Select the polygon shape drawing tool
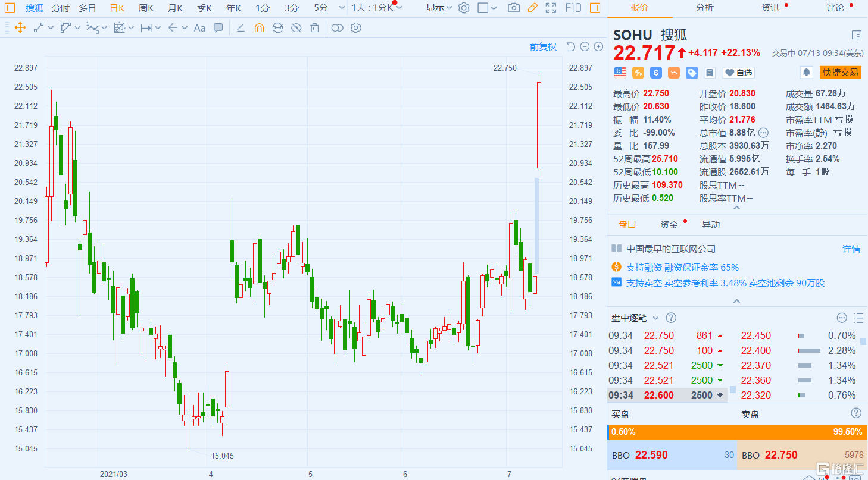 [65, 27]
